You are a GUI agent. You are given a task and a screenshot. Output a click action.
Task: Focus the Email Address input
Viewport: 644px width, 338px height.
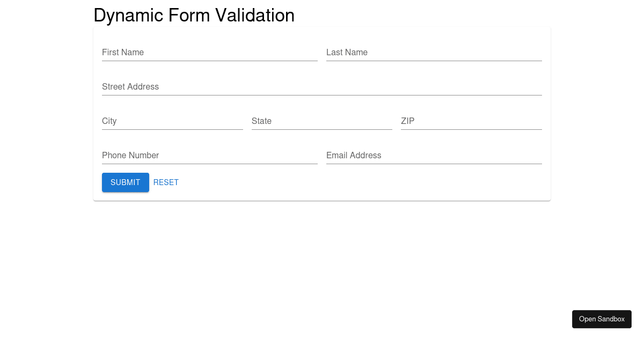(434, 156)
